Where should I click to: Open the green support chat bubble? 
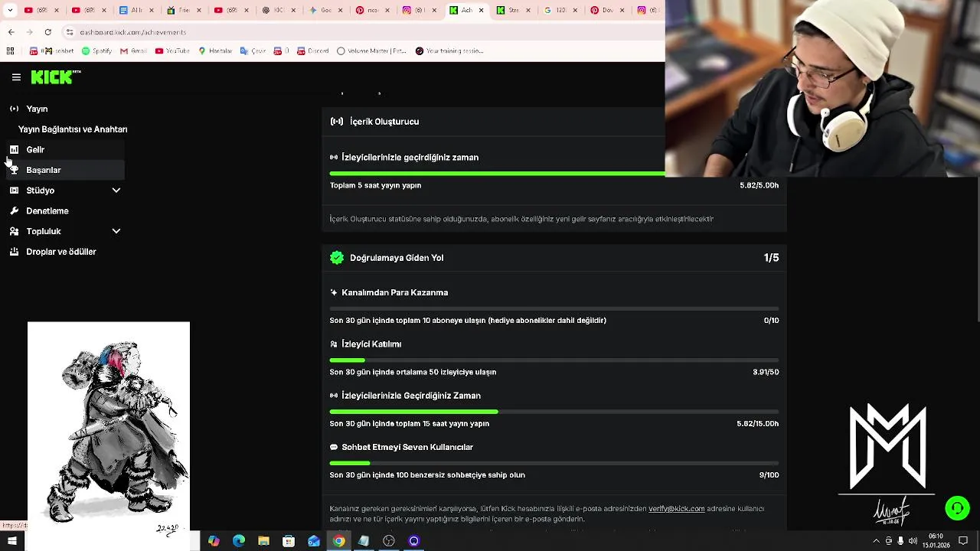(x=957, y=508)
